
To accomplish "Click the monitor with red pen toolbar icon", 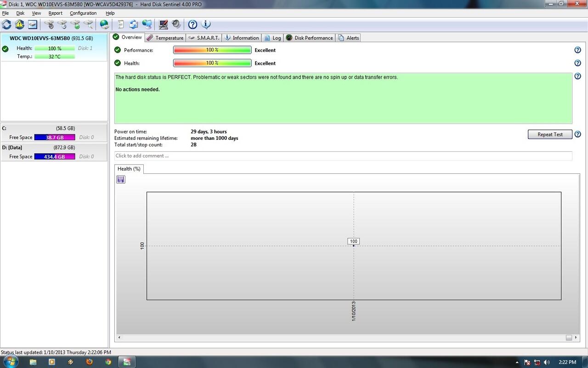I will click(x=163, y=24).
